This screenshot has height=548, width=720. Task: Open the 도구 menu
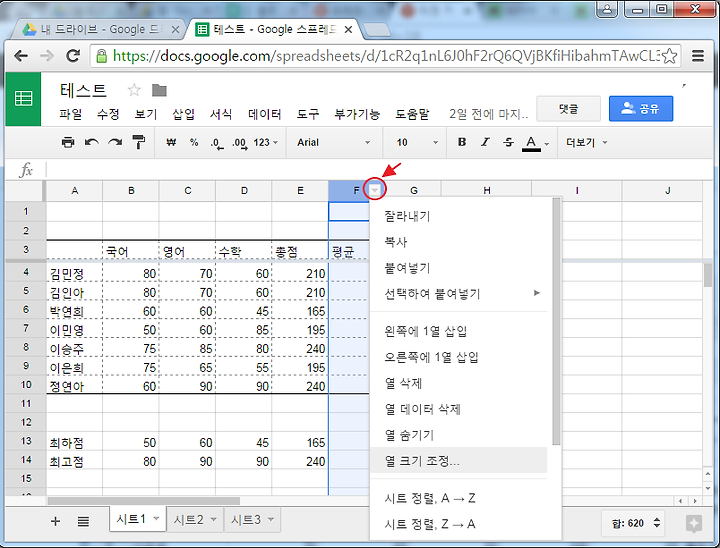coord(308,114)
